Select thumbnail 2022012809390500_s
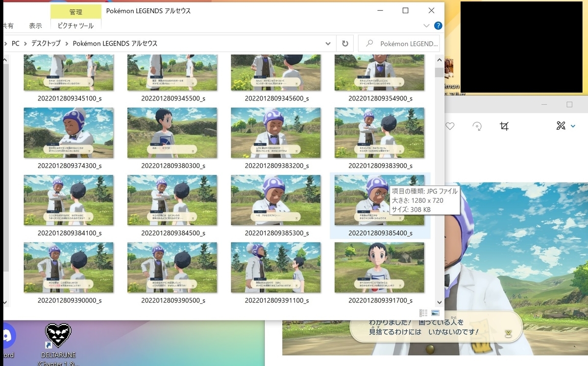The image size is (588, 366). 172,268
